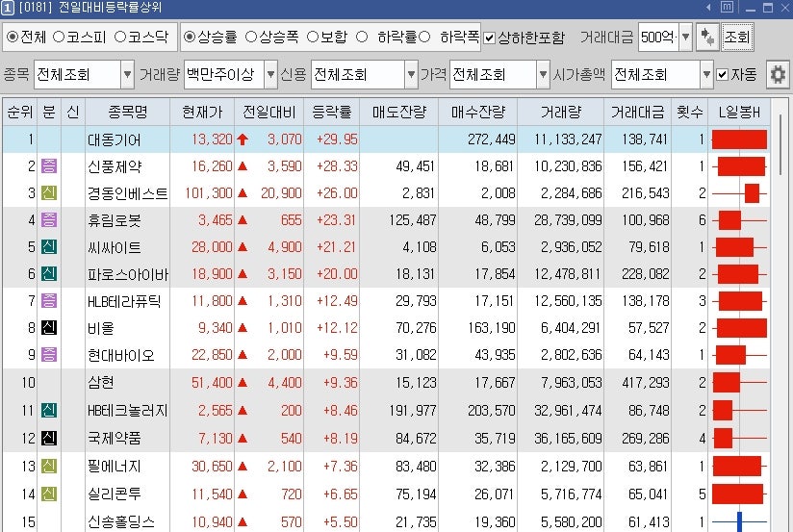The width and height of the screenshot is (793, 532).
Task: Click the 신 badge for 실리콘투
Action: [x=49, y=494]
